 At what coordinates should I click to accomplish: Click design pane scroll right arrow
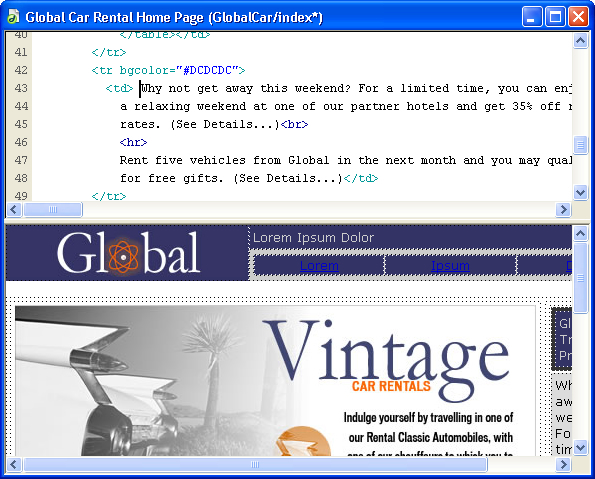click(x=563, y=465)
